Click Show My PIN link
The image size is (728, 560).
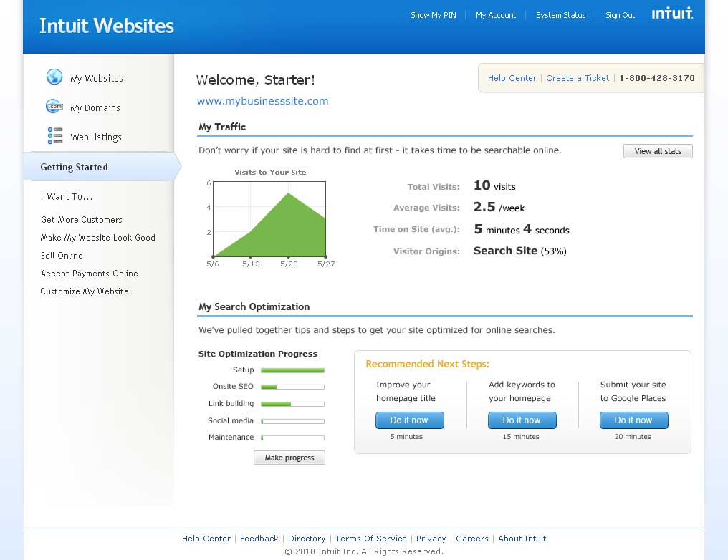click(x=434, y=15)
